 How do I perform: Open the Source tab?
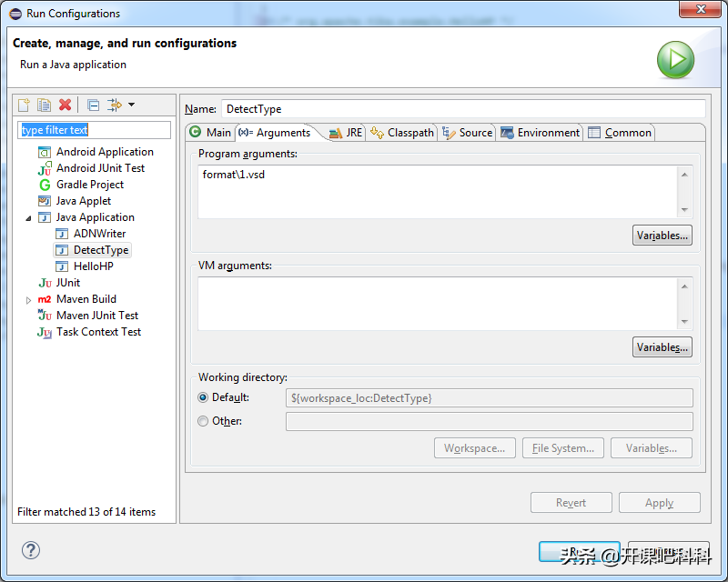tap(467, 133)
